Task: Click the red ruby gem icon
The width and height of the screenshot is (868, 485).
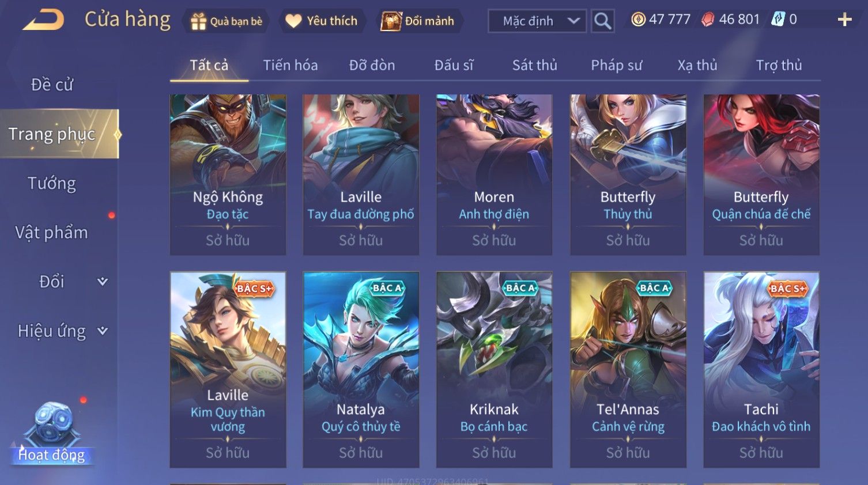Action: coord(708,20)
